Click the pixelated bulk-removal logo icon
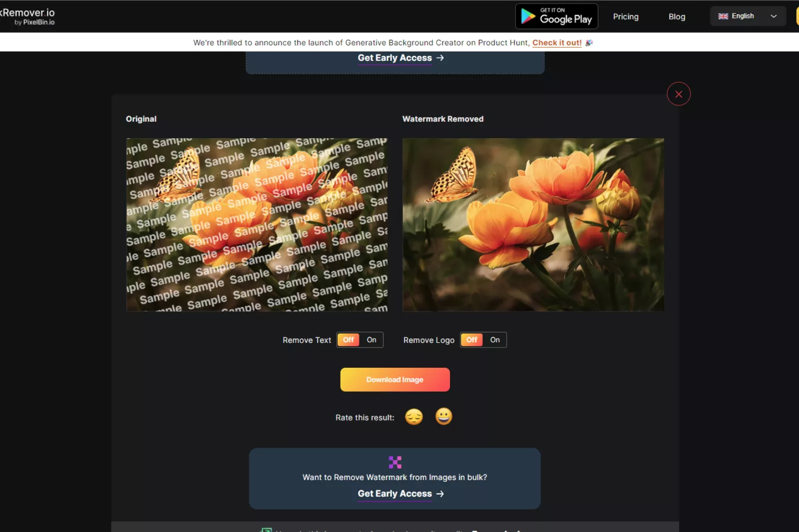This screenshot has width=799, height=532. (395, 462)
